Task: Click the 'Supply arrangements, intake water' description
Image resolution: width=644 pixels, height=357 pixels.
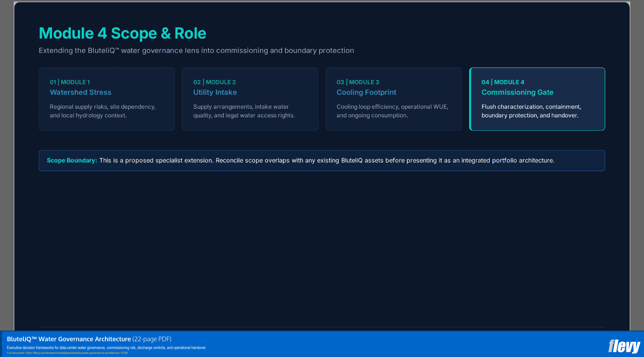Action: pyautogui.click(x=244, y=111)
